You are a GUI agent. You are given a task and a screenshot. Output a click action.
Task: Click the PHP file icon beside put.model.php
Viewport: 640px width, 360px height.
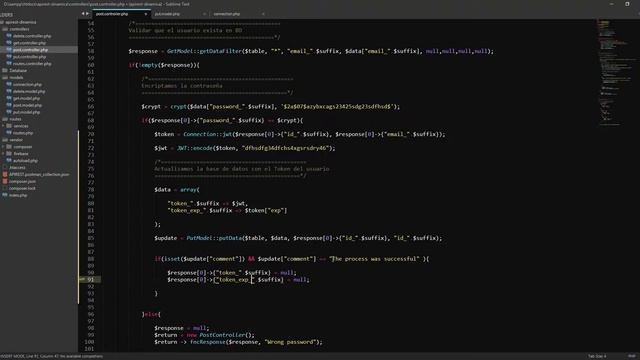coord(9,112)
